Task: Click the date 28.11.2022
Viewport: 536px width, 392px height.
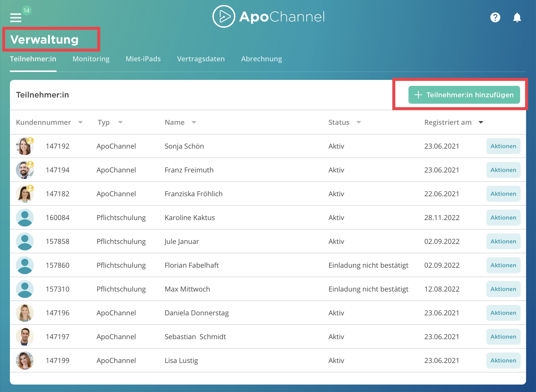Action: (x=442, y=218)
